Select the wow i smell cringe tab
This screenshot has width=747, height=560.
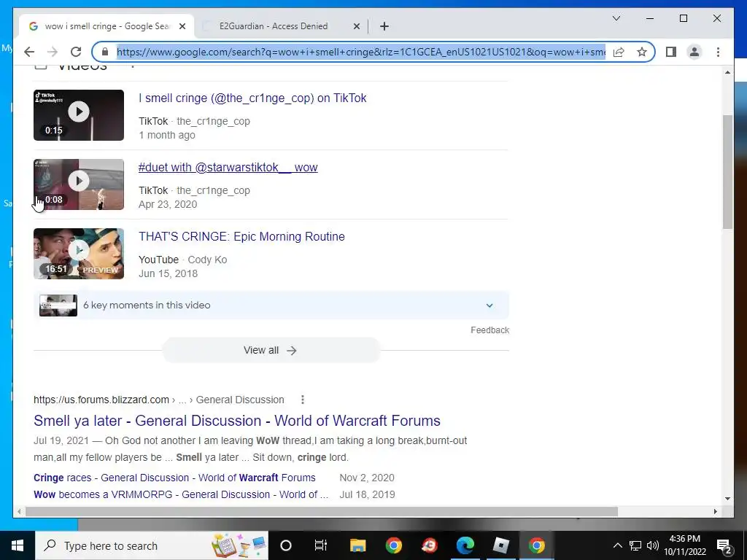[107, 26]
